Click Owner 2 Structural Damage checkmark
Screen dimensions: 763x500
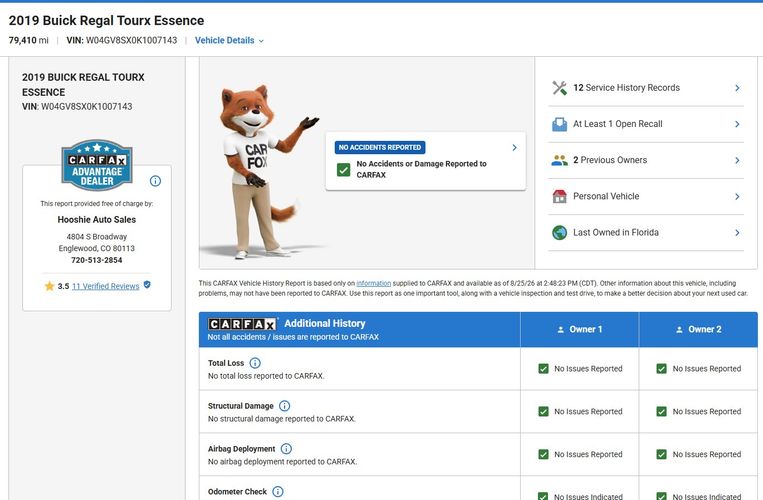pos(661,411)
